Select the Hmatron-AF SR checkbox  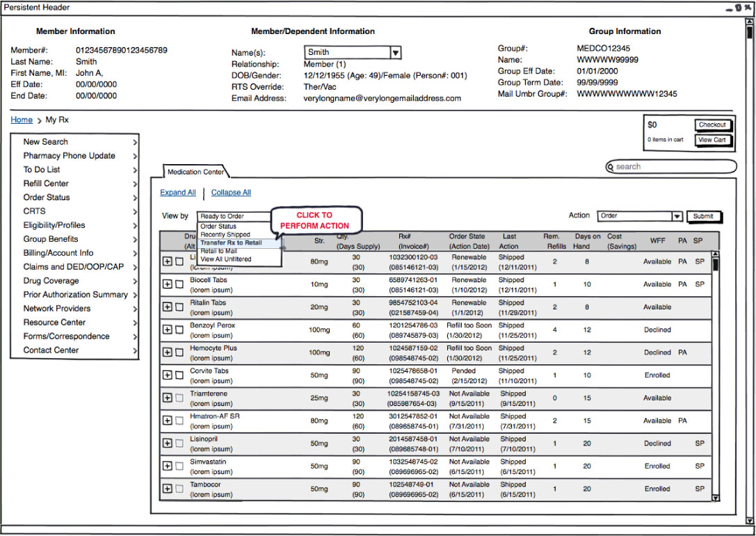179,421
